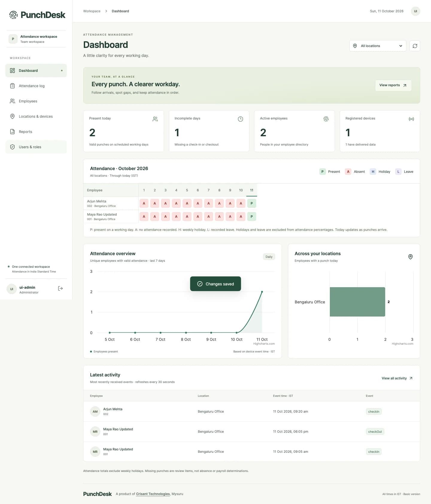Click the Dashboard grid icon in sidebar

click(x=12, y=71)
